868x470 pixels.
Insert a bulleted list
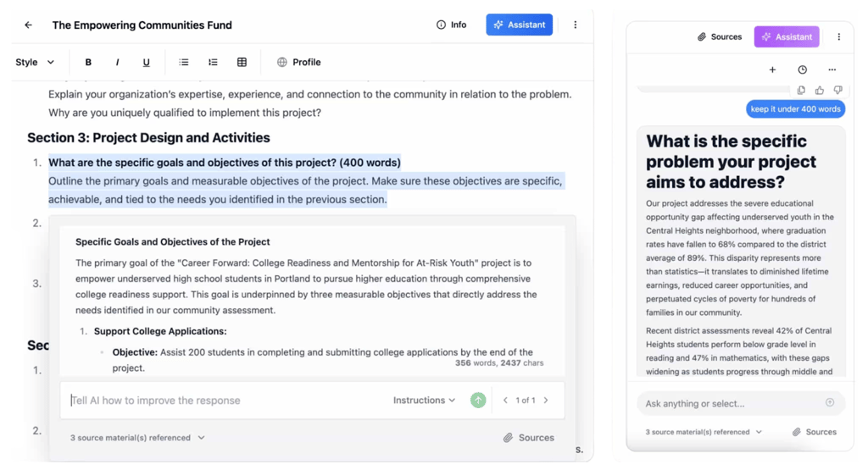click(x=184, y=63)
